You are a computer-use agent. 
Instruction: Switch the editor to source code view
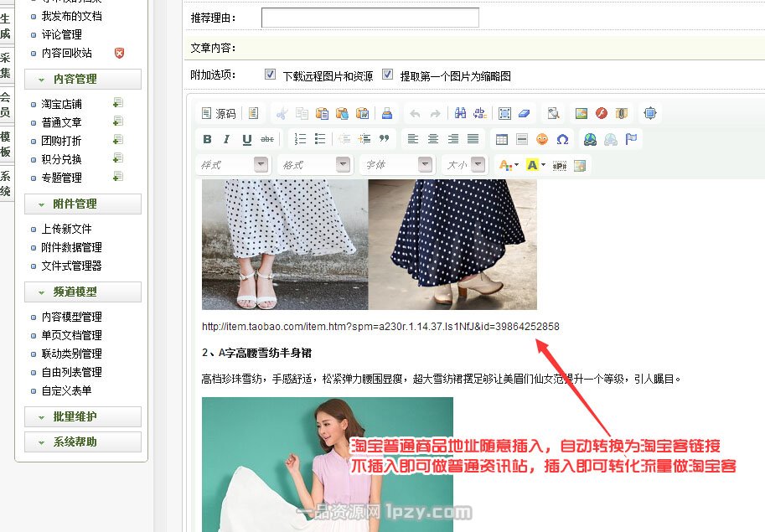coord(219,114)
